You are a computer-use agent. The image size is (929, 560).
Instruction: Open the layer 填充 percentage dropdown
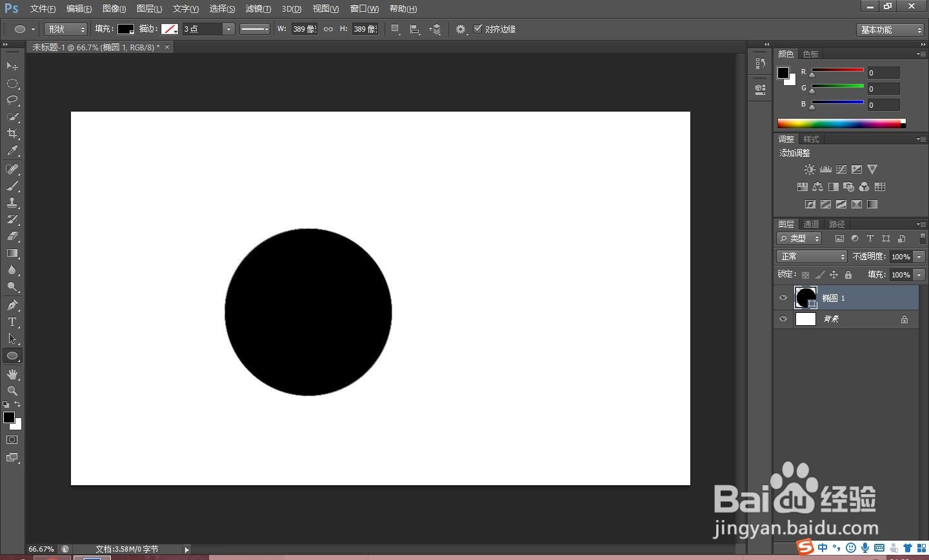[x=919, y=275]
